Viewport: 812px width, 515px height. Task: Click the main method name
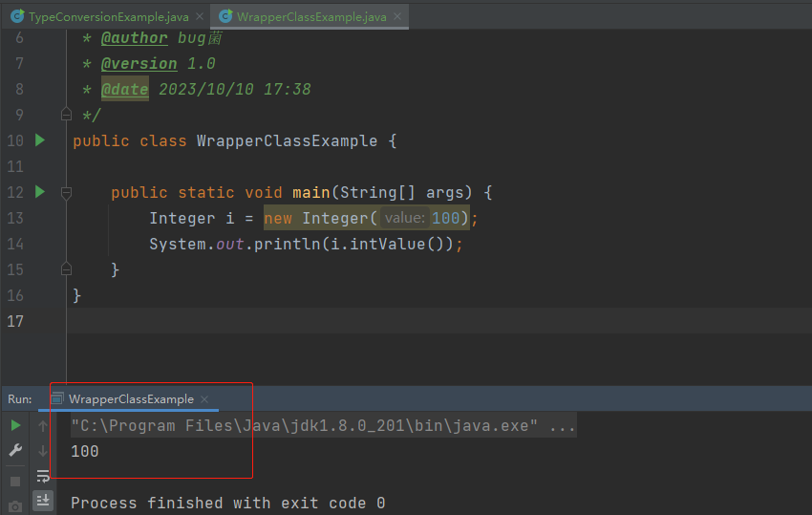pos(310,193)
